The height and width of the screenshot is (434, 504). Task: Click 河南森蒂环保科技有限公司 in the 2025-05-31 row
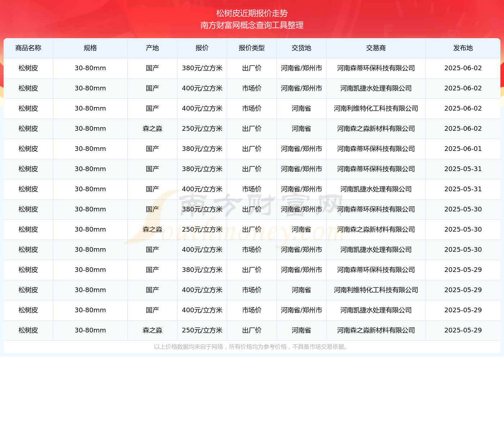point(376,169)
